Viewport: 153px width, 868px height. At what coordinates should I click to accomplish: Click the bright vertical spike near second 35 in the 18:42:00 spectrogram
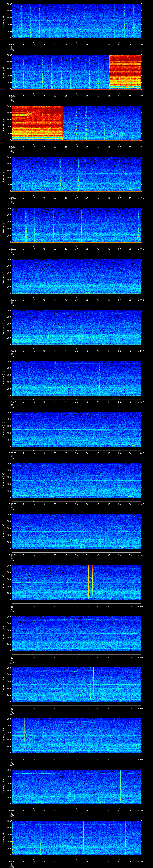(x=88, y=582)
